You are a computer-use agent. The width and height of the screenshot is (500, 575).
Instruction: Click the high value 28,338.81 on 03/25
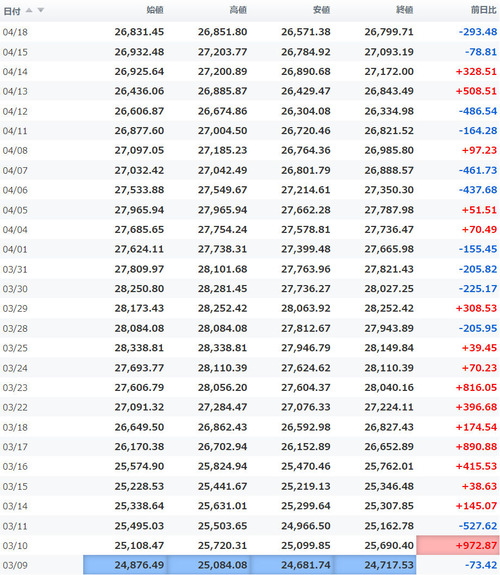222,348
